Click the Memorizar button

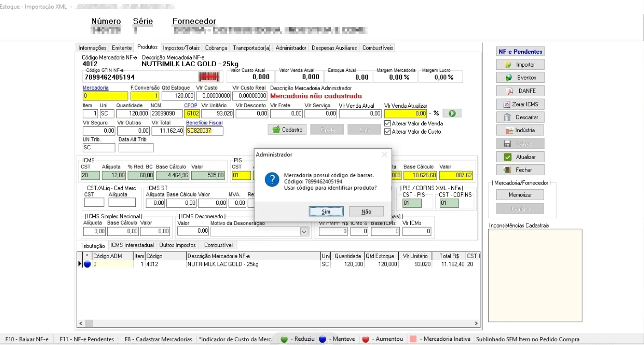[520, 195]
